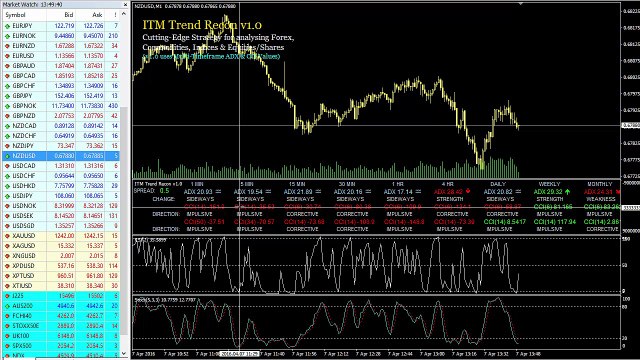This screenshot has width=640, height=360.
Task: Click the highlighted NZDUSD symbol arrow icon
Action: coord(7,156)
